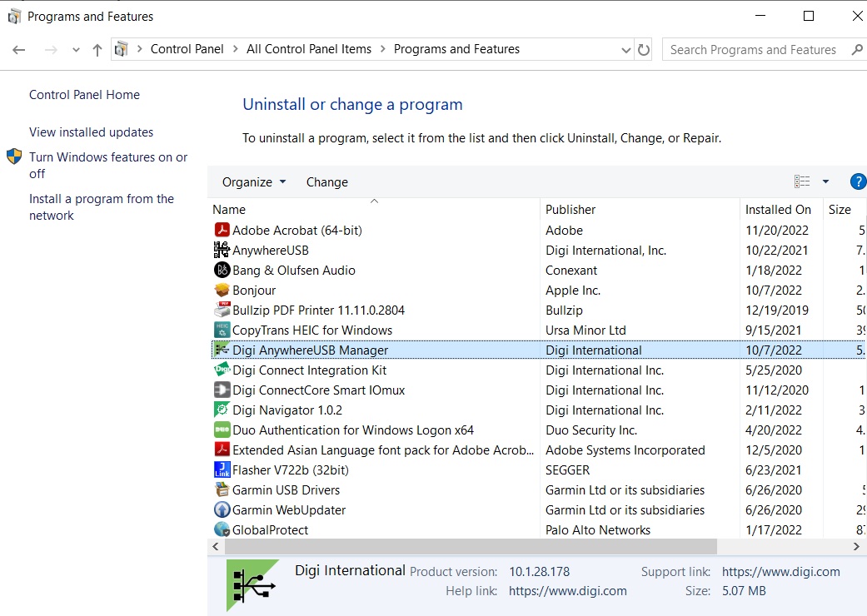The height and width of the screenshot is (616, 867).
Task: Open the recent locations dropdown arrow
Action: tap(76, 50)
